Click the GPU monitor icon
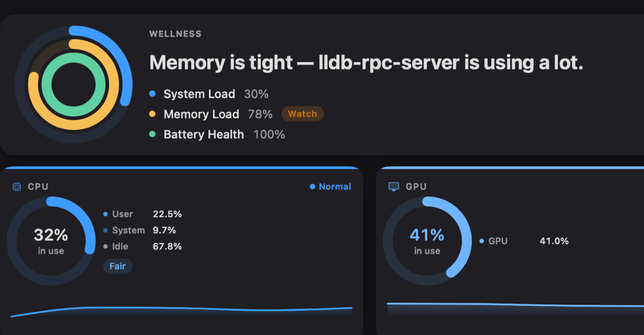This screenshot has height=335, width=644. click(393, 187)
